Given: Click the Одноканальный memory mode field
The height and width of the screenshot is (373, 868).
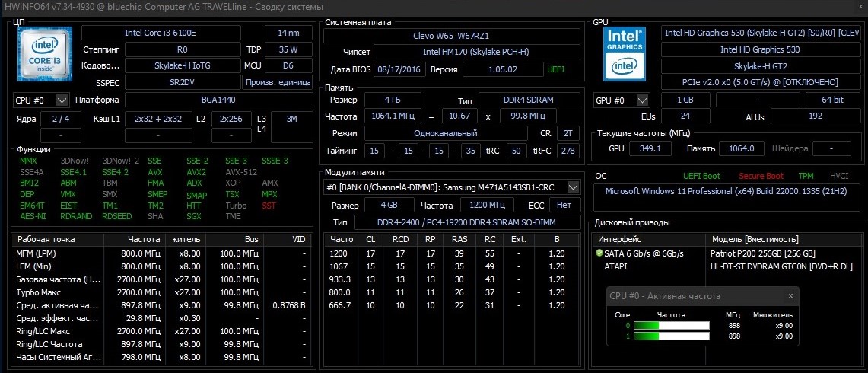Looking at the screenshot, I should 445,133.
